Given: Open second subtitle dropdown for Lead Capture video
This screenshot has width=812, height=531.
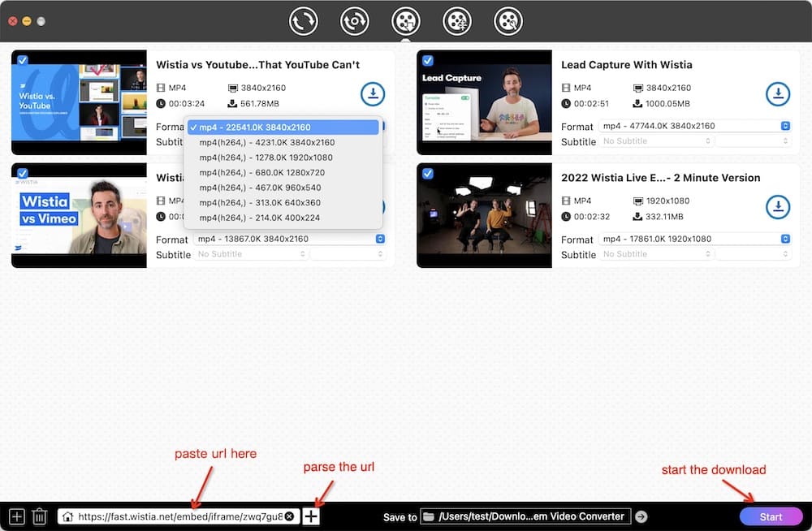Looking at the screenshot, I should coord(754,141).
